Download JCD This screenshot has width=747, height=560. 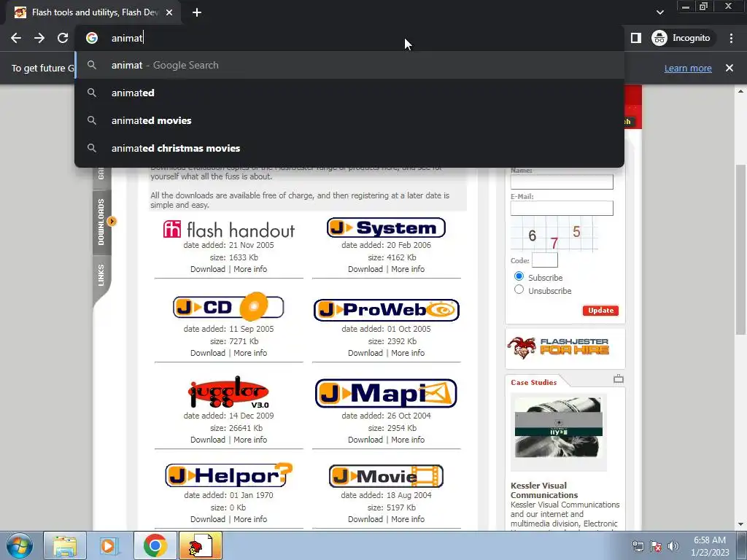point(208,353)
